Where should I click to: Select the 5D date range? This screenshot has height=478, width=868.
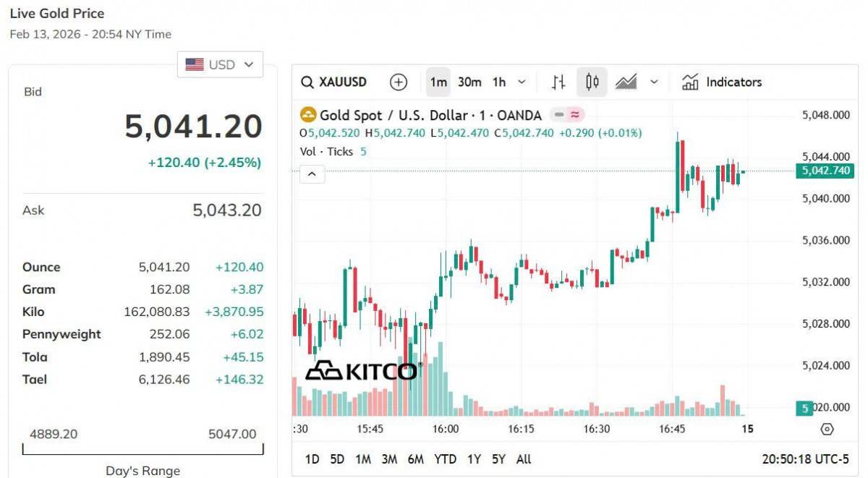[337, 459]
